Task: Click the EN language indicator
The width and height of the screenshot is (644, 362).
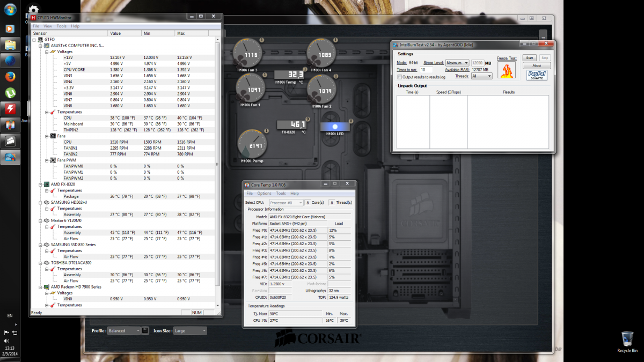Action: click(x=10, y=316)
